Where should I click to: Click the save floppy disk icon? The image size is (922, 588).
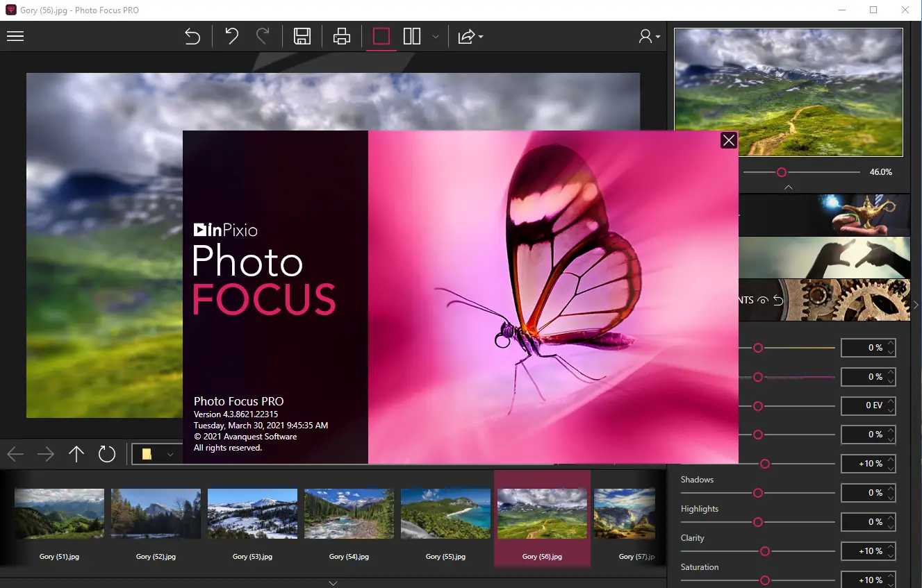302,37
